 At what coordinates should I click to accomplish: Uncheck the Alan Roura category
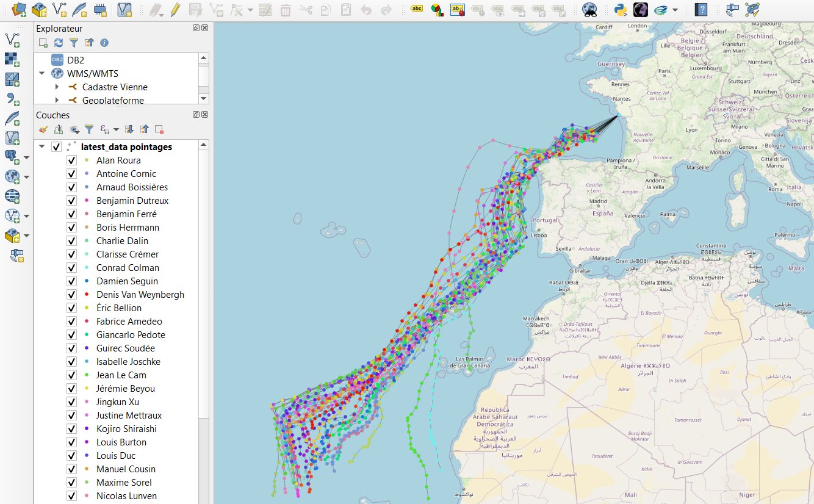(x=71, y=160)
